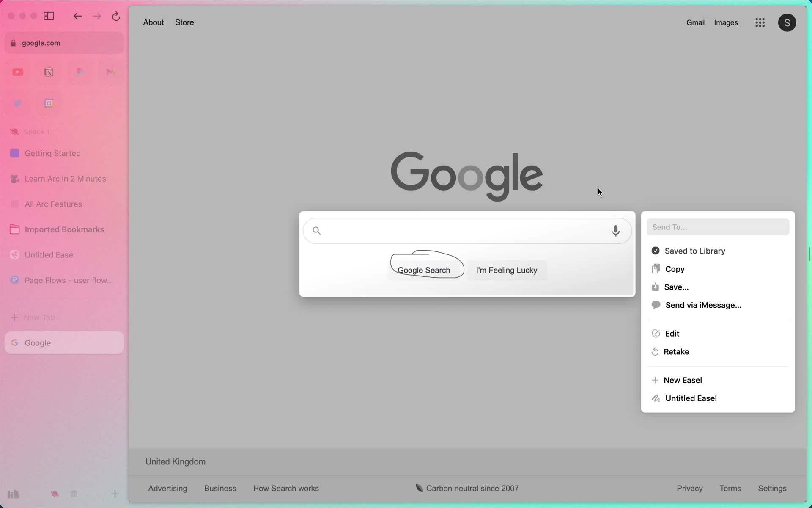Expand Space 1 in sidebar
This screenshot has height=508, width=812.
click(36, 131)
